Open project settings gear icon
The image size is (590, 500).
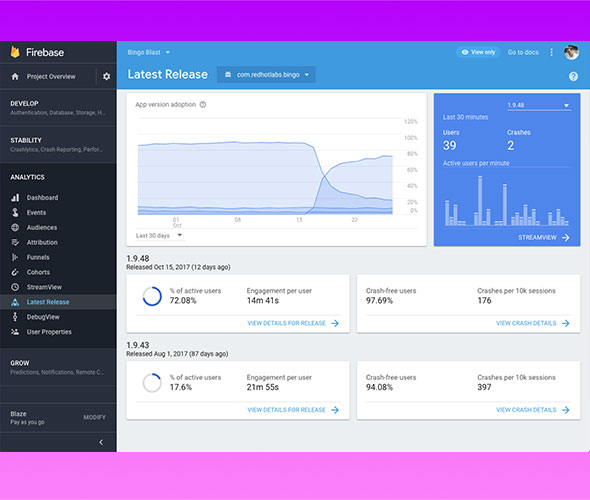pyautogui.click(x=106, y=76)
